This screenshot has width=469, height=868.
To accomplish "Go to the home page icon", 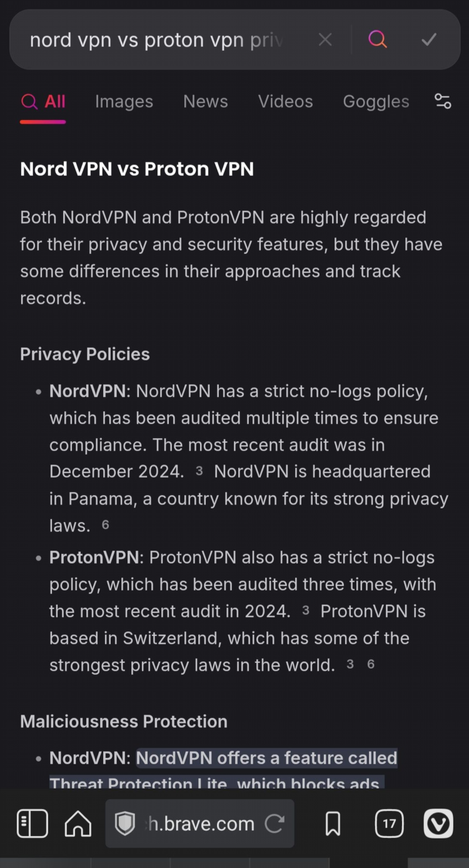I will pyautogui.click(x=78, y=824).
